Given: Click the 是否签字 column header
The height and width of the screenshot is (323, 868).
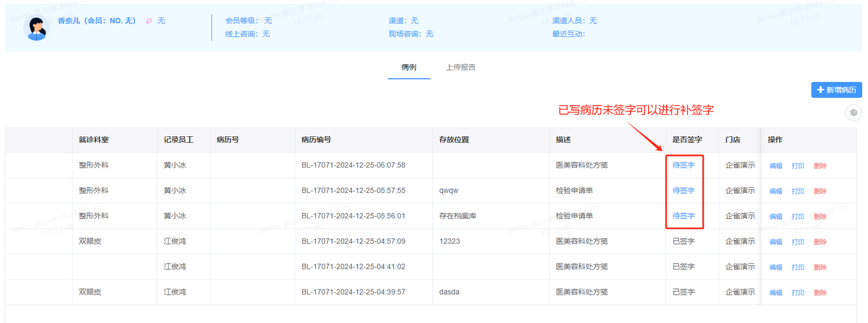Looking at the screenshot, I should tap(687, 140).
